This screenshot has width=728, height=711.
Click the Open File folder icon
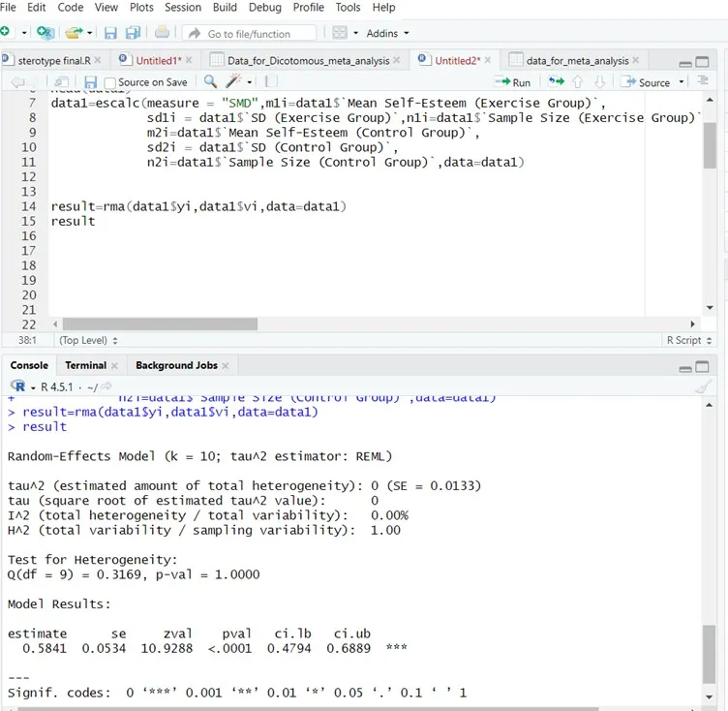pos(74,33)
